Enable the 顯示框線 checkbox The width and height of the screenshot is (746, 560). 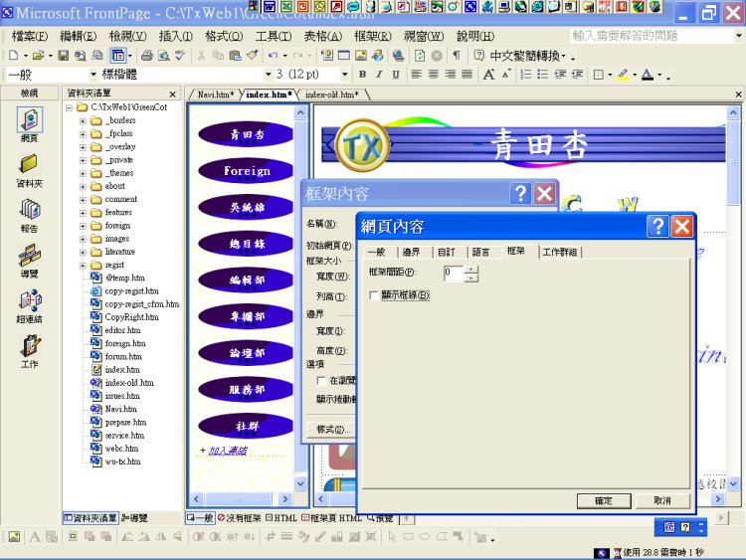tap(374, 295)
